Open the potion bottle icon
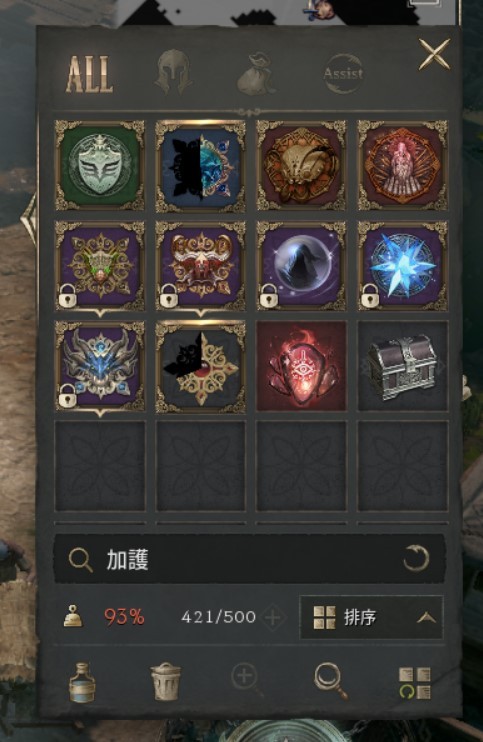The image size is (483, 742). [82, 682]
